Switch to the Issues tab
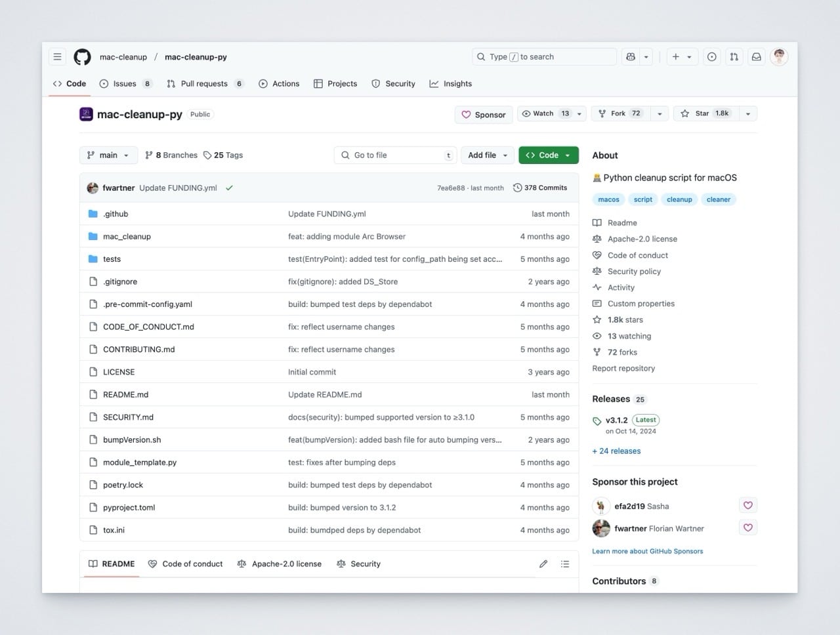The height and width of the screenshot is (635, 840). click(126, 84)
